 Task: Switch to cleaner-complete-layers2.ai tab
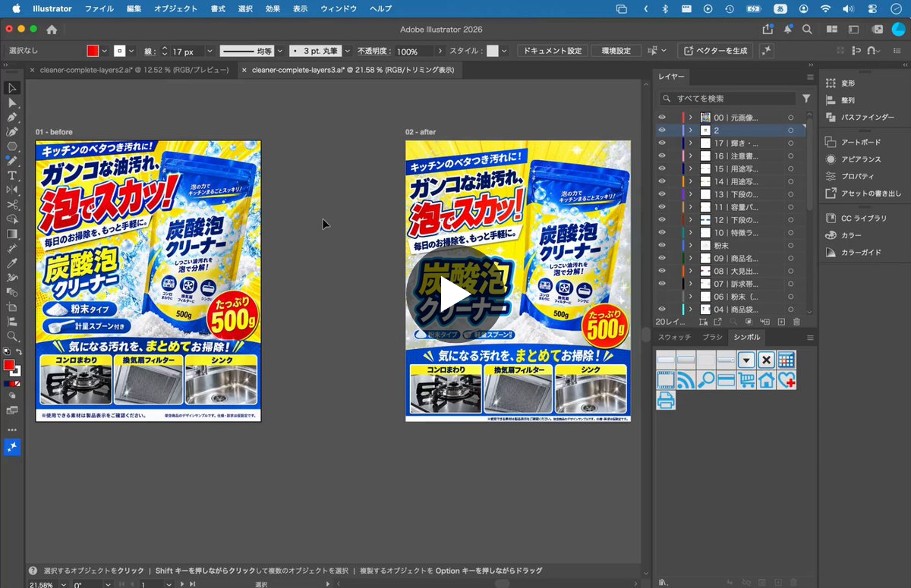pyautogui.click(x=134, y=70)
